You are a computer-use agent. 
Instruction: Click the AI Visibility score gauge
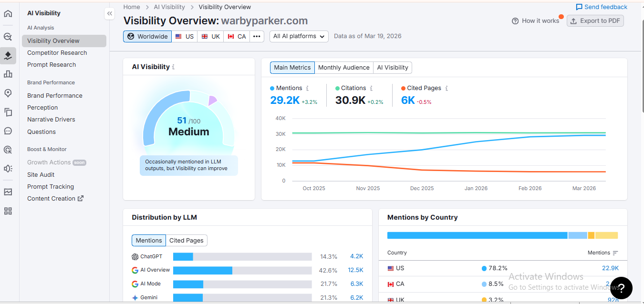pyautogui.click(x=188, y=126)
